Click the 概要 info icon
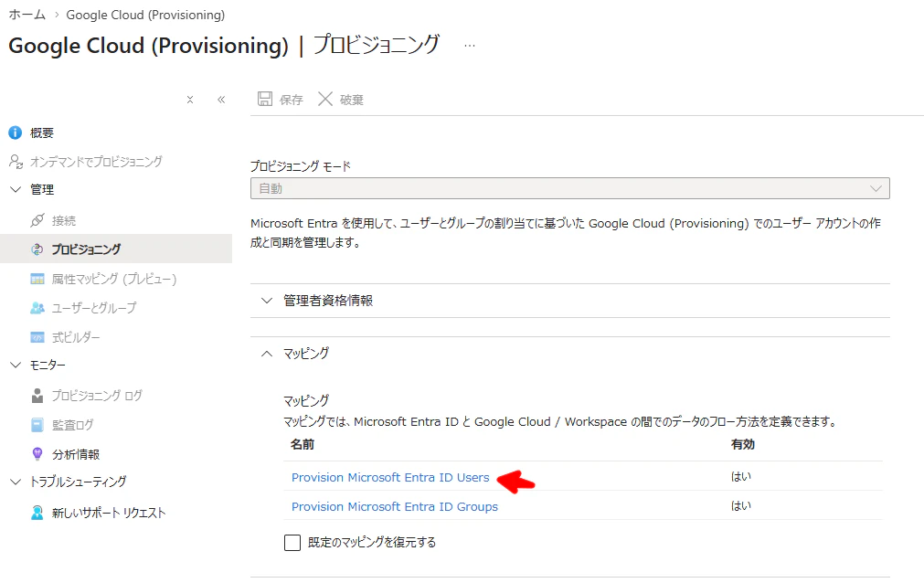The image size is (924, 583). point(16,132)
